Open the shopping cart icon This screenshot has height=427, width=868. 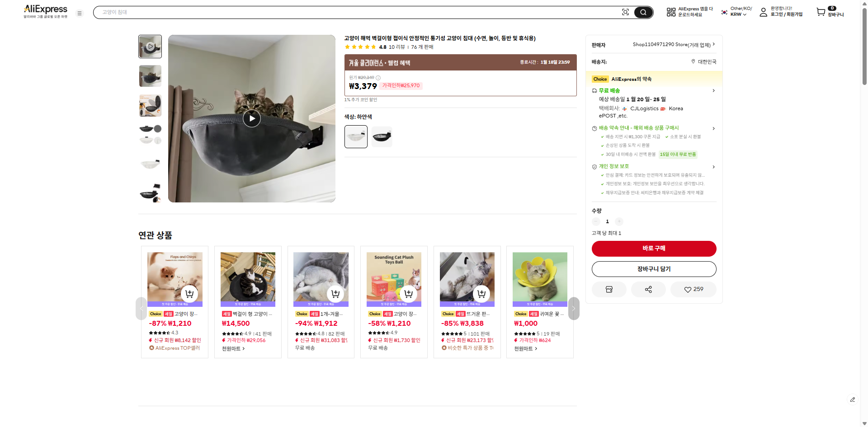click(821, 12)
